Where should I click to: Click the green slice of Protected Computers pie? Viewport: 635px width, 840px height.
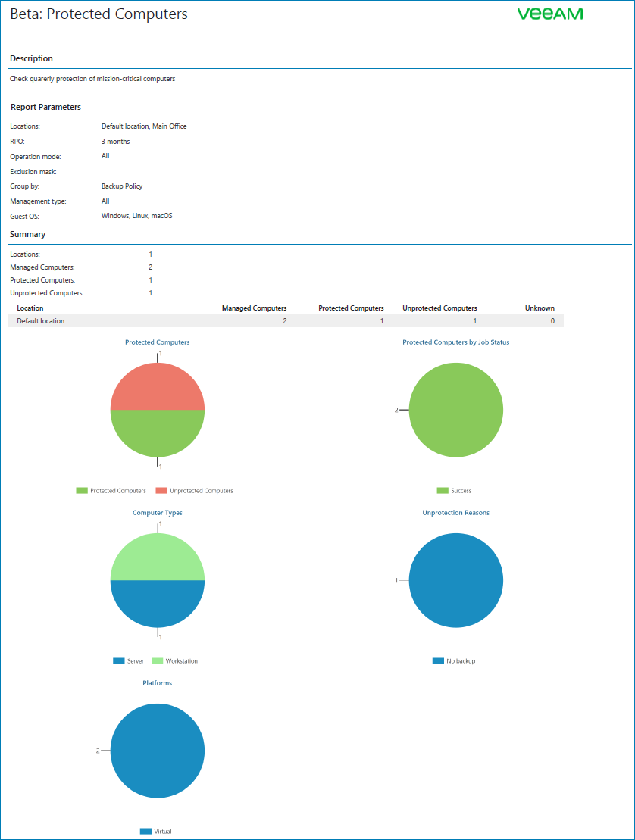point(158,434)
